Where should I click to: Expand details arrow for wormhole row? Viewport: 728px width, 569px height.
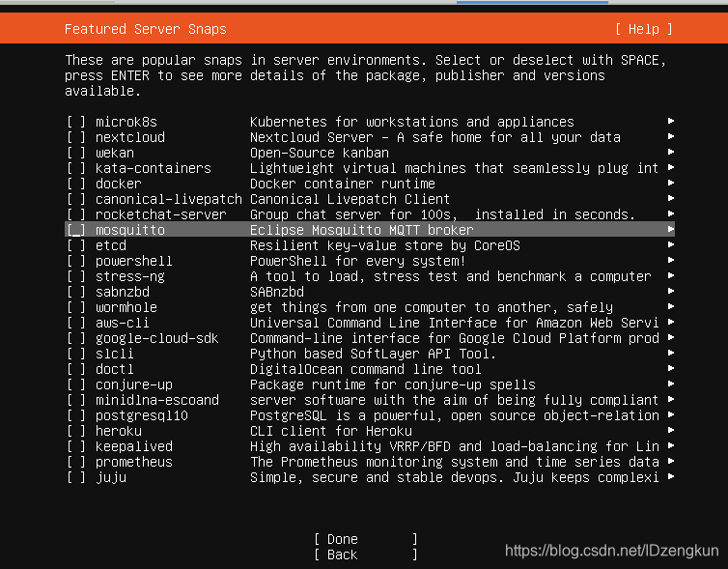pos(671,306)
